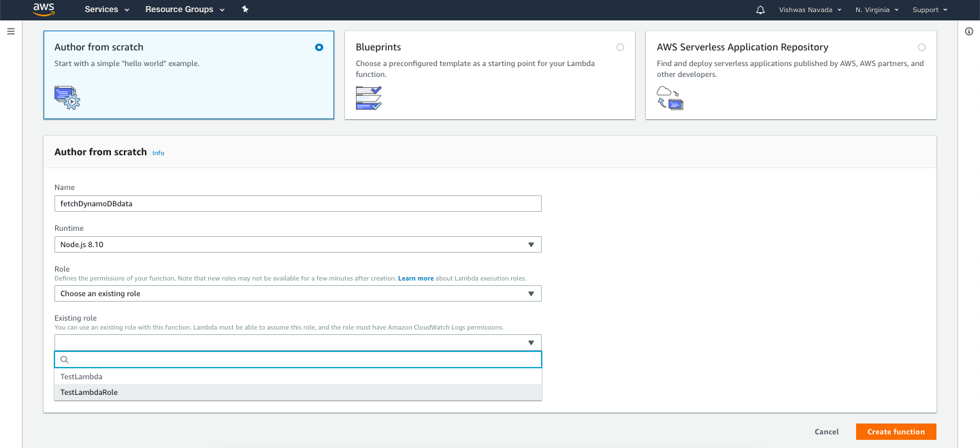Click the flask beta icon in navbar

pos(245,10)
